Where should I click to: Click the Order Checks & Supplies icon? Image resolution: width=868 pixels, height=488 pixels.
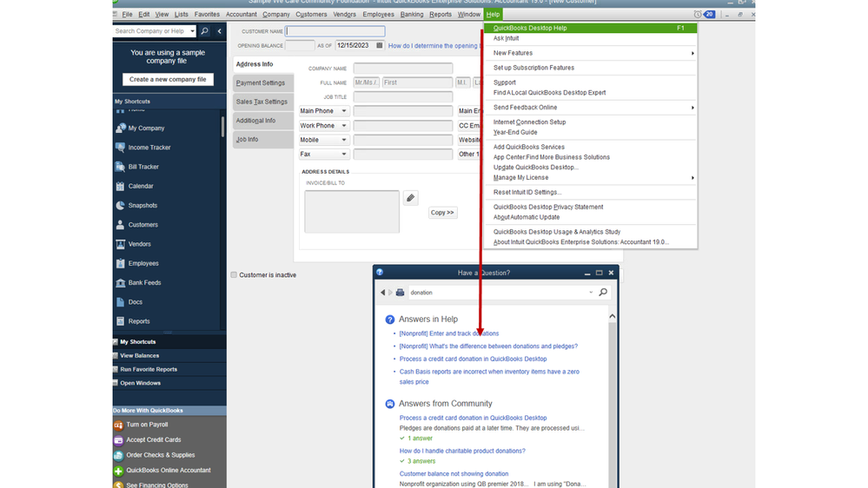click(x=118, y=455)
